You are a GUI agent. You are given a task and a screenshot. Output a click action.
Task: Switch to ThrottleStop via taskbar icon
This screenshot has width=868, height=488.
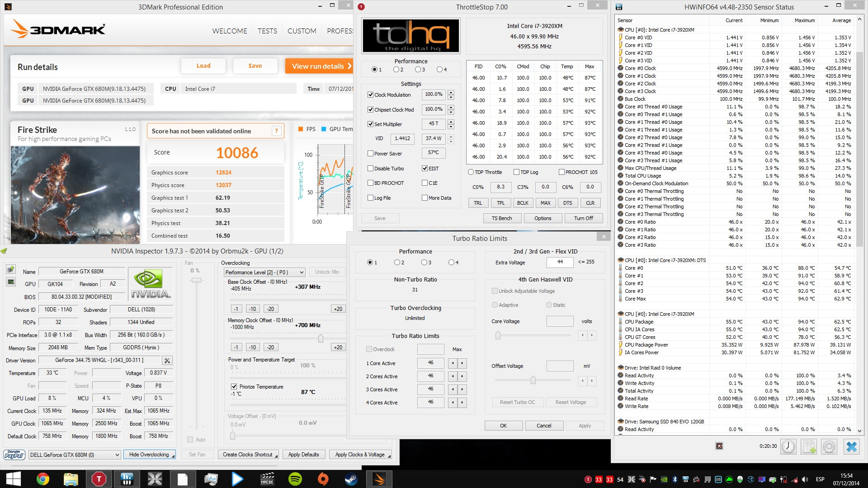coord(99,479)
